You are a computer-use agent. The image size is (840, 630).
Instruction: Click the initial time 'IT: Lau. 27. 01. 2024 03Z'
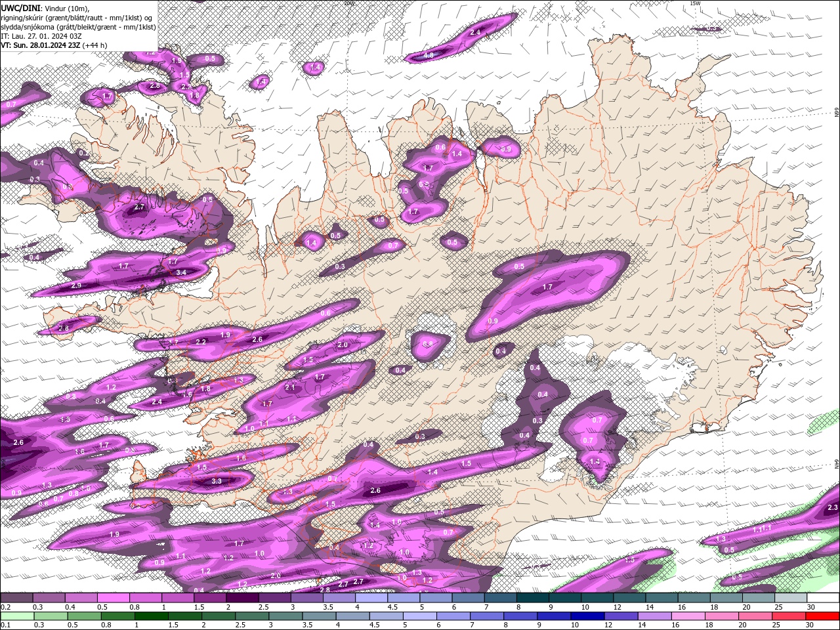tap(41, 36)
